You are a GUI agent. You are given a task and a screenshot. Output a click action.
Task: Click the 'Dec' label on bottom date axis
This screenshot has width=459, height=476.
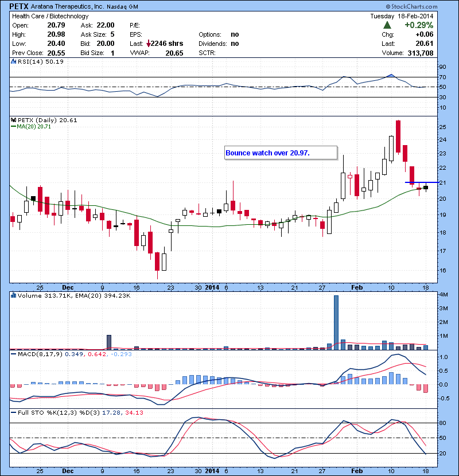(68, 471)
